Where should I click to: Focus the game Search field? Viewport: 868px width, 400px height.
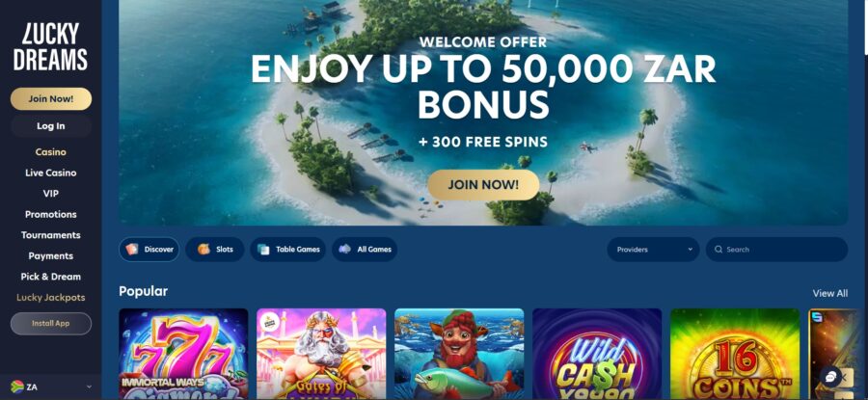[x=776, y=250]
